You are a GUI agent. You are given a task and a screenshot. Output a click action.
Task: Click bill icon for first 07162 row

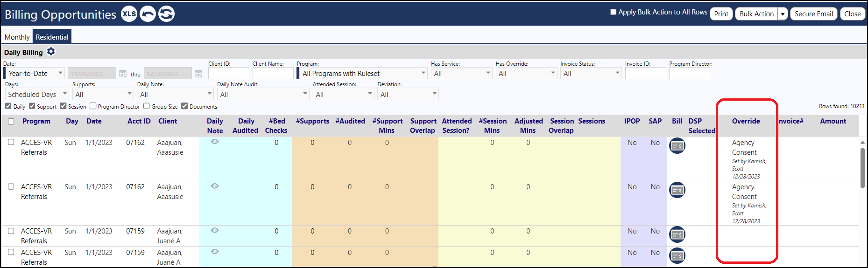coord(677,146)
